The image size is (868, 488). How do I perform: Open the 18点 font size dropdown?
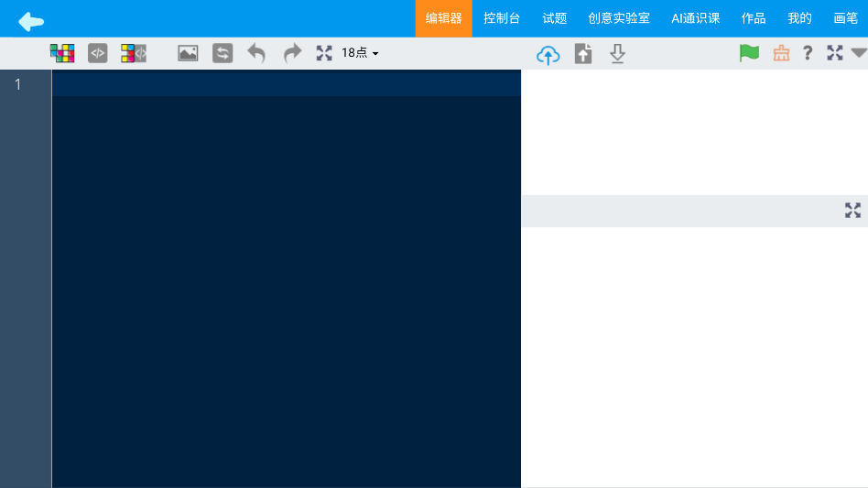coord(360,53)
